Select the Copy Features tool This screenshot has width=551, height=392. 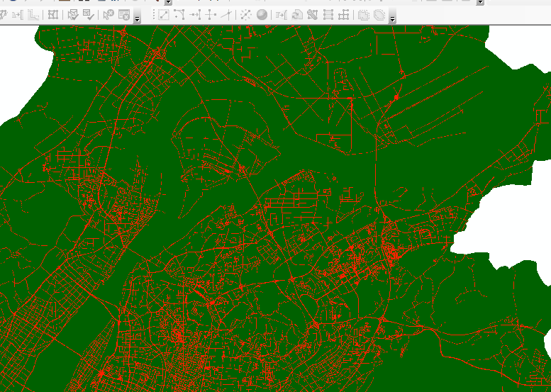pos(163,14)
